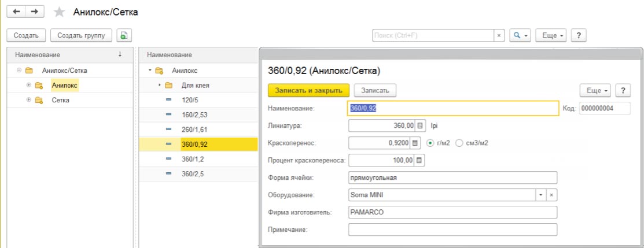The width and height of the screenshot is (644, 248).
Task: Expand the Для клея folder
Action: coord(160,86)
